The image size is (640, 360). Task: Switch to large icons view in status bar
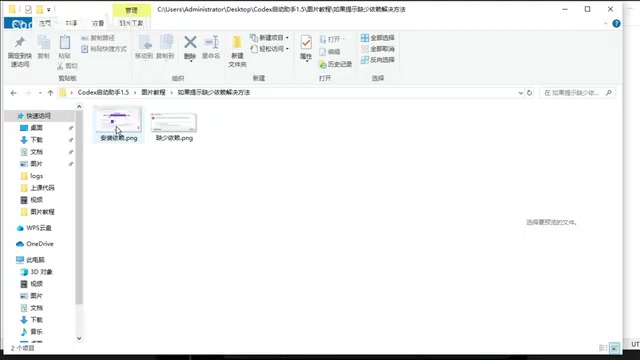pyautogui.click(x=614, y=348)
